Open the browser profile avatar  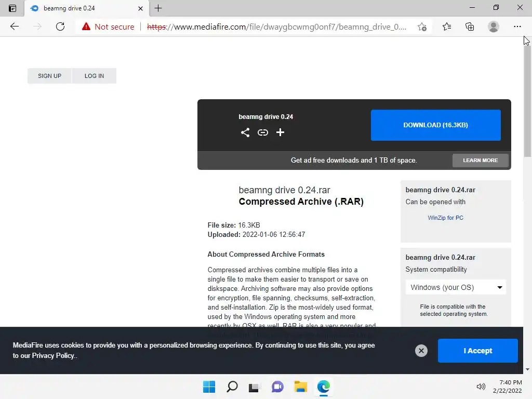click(494, 26)
